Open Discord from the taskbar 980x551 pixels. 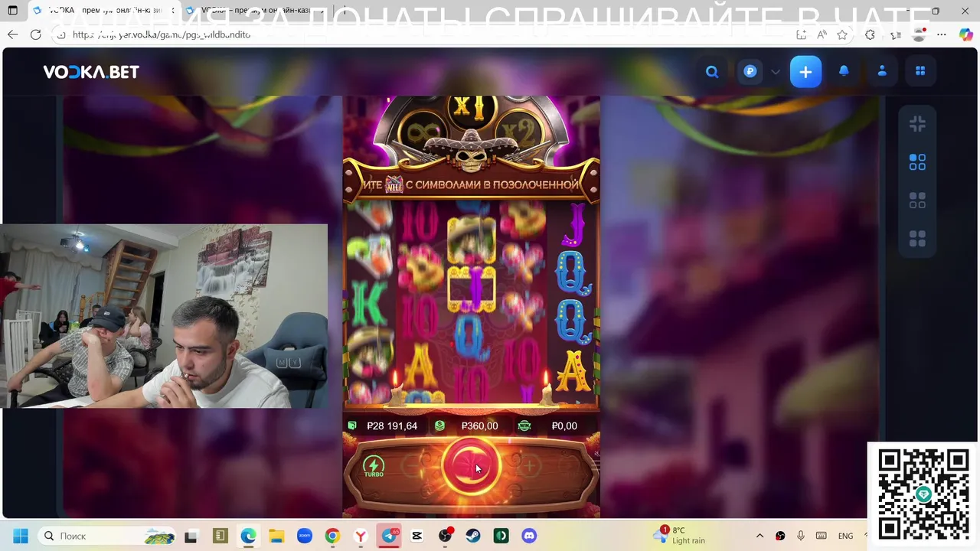[x=529, y=536]
